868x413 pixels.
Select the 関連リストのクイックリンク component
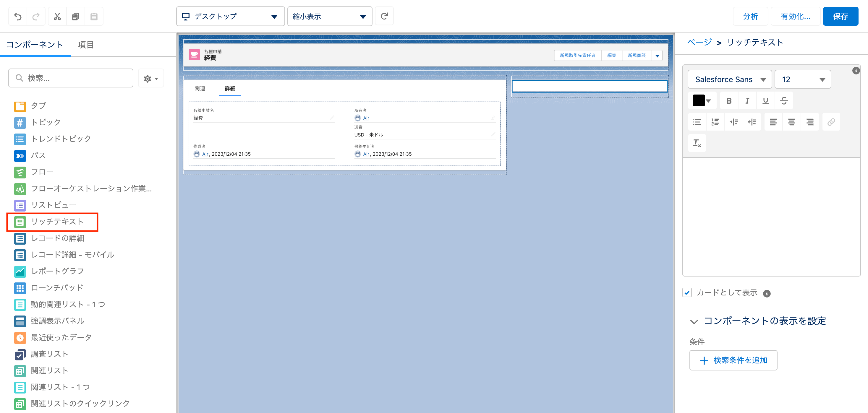pos(72,404)
